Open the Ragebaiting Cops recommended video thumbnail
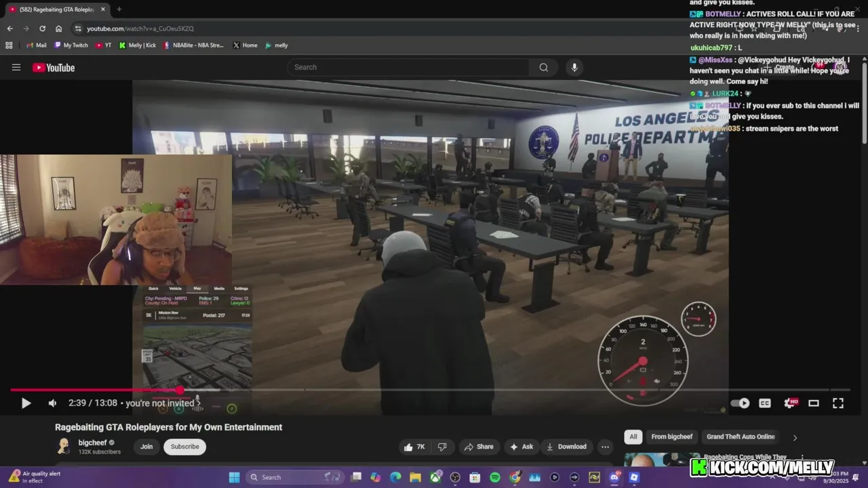The width and height of the screenshot is (868, 488). [x=661, y=460]
